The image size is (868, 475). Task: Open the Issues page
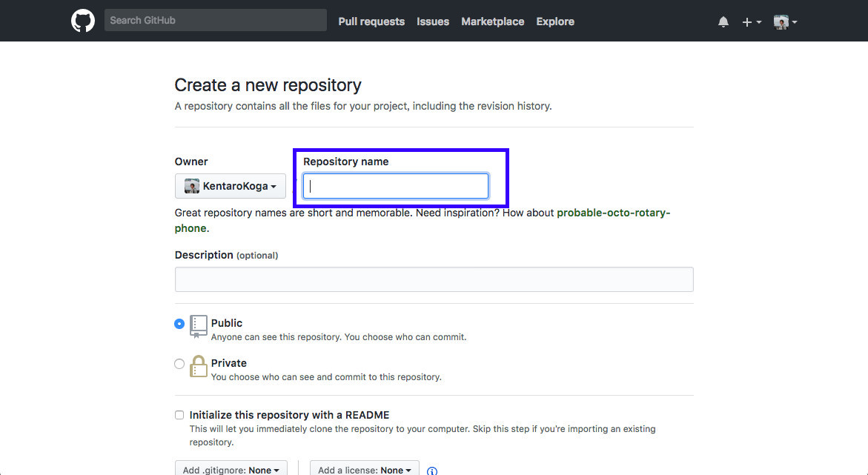point(433,21)
